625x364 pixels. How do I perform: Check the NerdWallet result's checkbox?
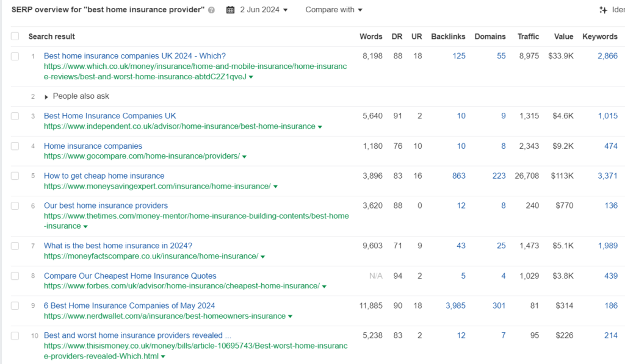click(15, 305)
